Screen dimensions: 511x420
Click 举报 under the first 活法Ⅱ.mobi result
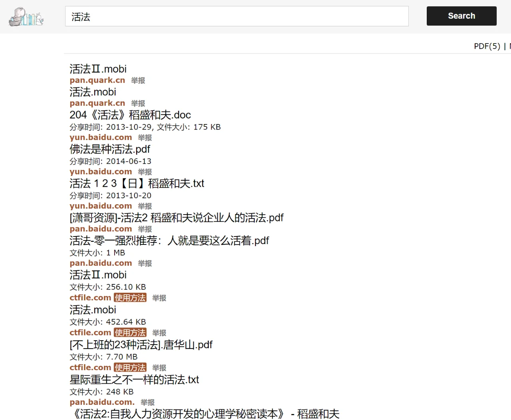138,81
